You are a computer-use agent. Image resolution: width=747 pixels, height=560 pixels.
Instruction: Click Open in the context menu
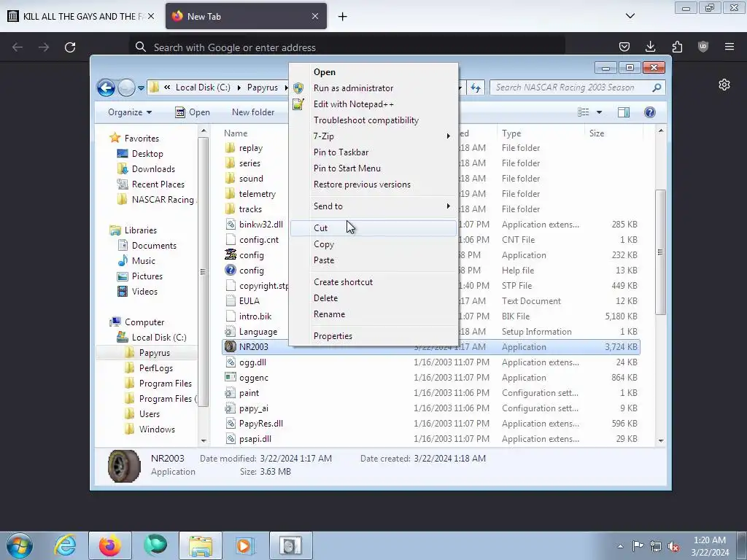(324, 72)
